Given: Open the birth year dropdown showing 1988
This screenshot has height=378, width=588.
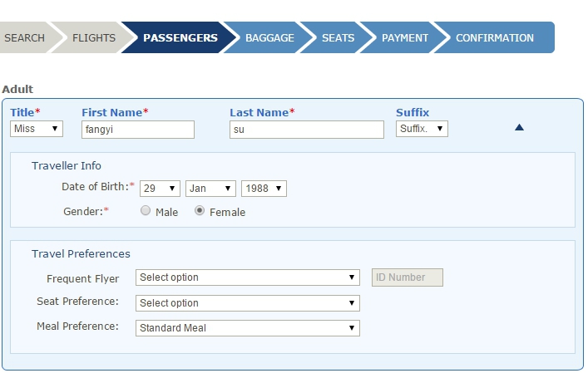Looking at the screenshot, I should (264, 189).
